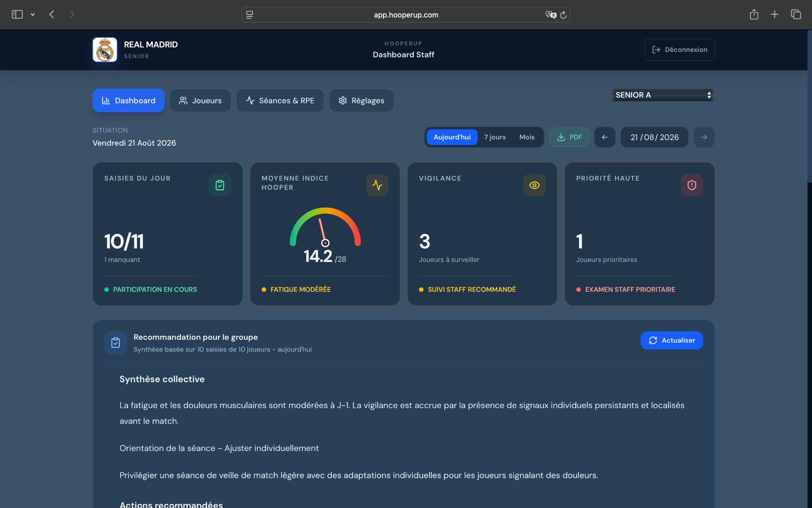
Task: Click Safari sidebar toggle icon
Action: point(17,15)
